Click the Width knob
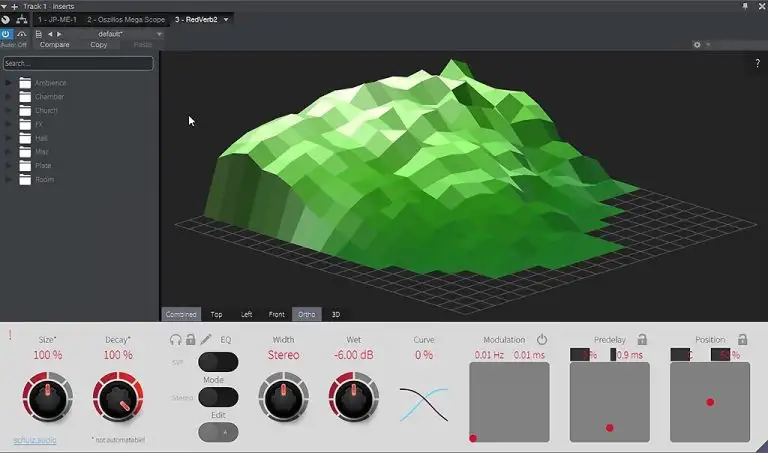The width and height of the screenshot is (768, 453). click(x=283, y=397)
